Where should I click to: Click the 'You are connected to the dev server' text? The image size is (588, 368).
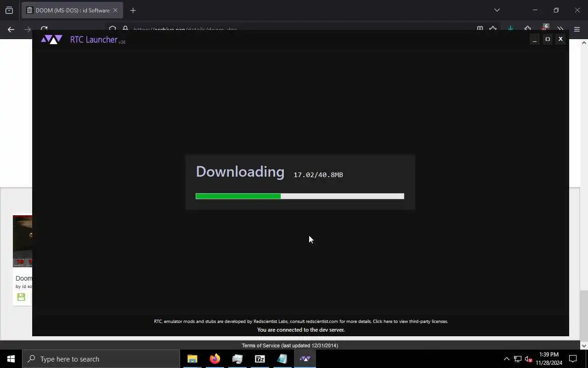click(x=301, y=330)
